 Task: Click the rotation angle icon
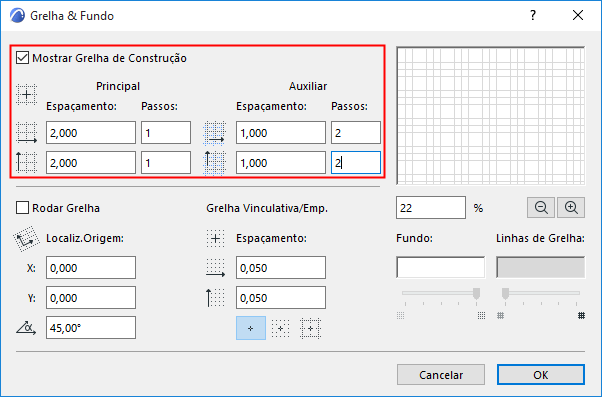coord(26,328)
